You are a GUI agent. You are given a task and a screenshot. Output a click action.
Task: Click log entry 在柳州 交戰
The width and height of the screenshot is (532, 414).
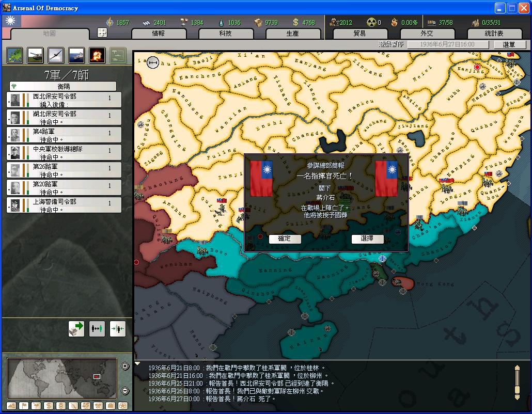[x=236, y=391]
